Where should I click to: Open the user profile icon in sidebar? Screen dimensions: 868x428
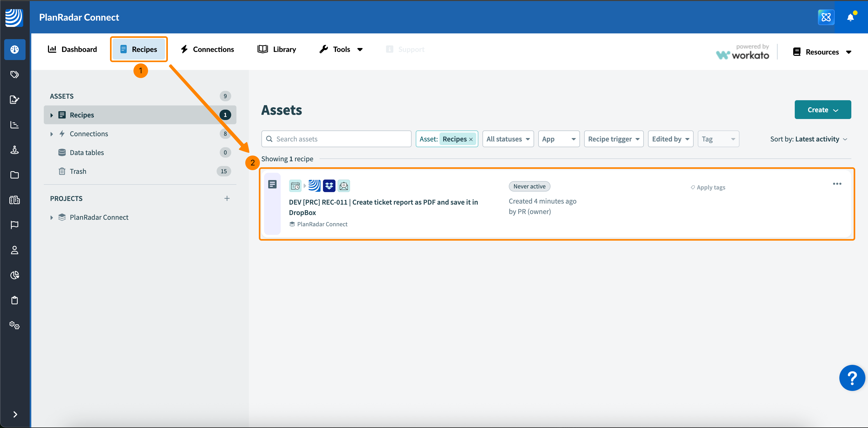click(15, 250)
